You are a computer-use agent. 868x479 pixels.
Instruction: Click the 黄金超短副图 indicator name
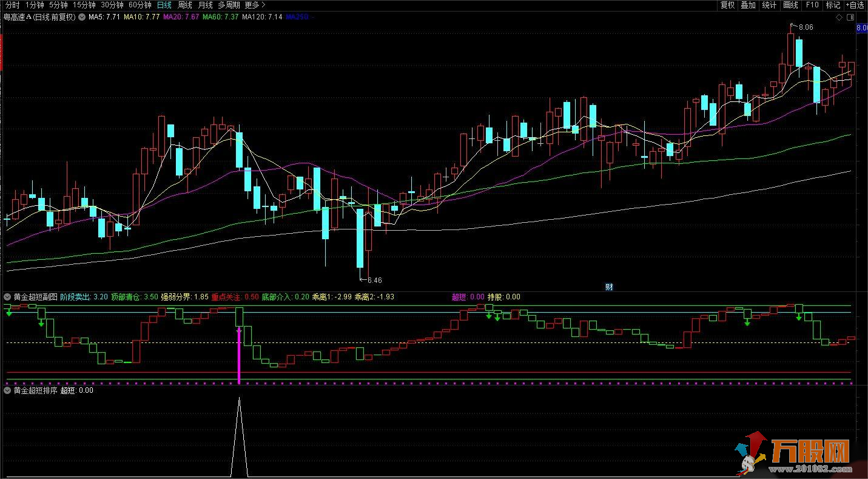35,297
